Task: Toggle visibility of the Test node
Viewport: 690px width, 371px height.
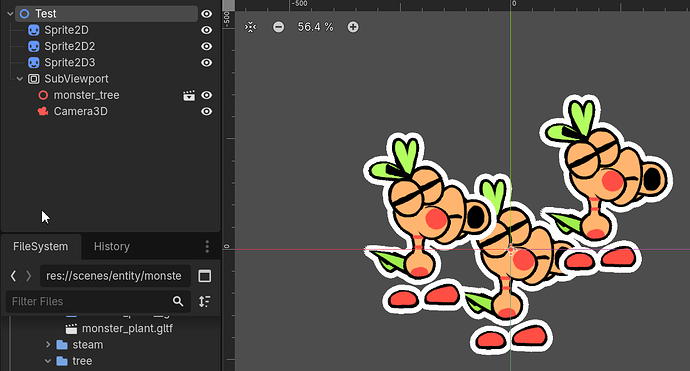Action: [206, 14]
